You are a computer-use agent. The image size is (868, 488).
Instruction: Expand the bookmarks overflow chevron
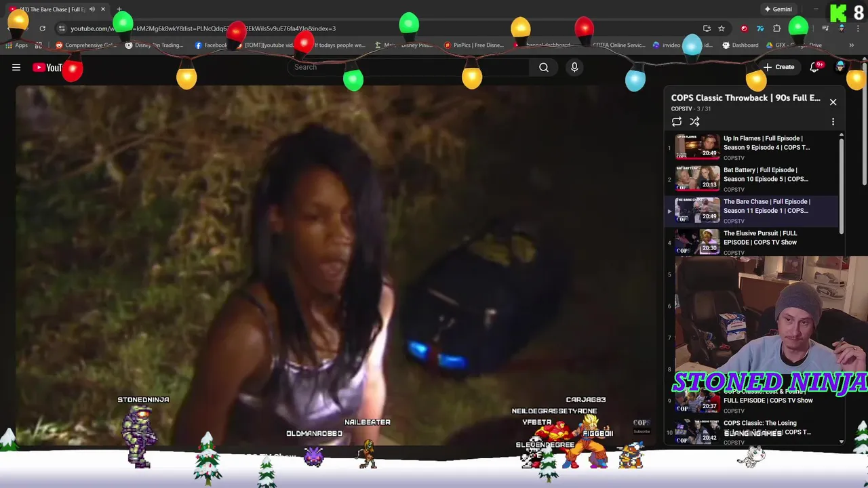[x=852, y=45]
